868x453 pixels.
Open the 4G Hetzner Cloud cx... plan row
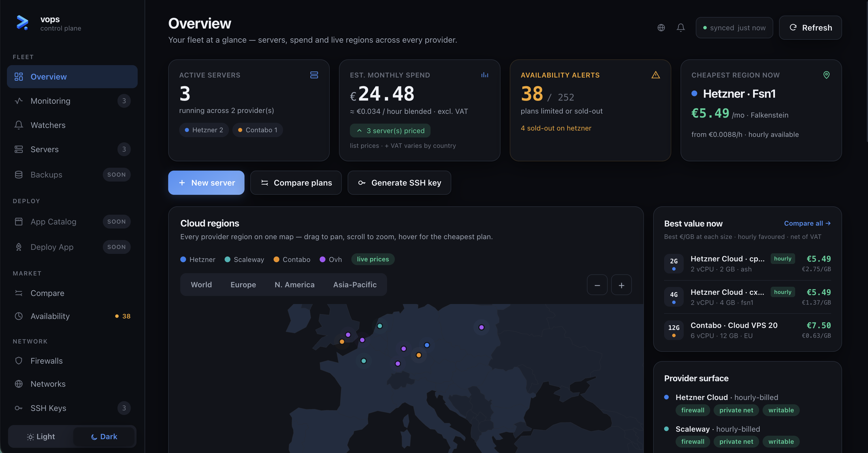[747, 297]
